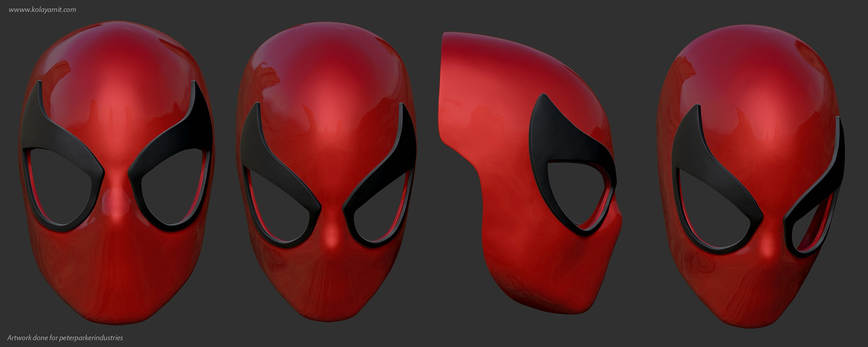Click the www.kolayamit.com text

43,10
